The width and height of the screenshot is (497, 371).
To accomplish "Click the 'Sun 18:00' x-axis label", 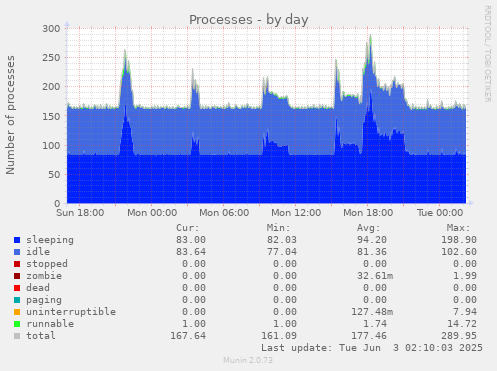I will 80,213.
